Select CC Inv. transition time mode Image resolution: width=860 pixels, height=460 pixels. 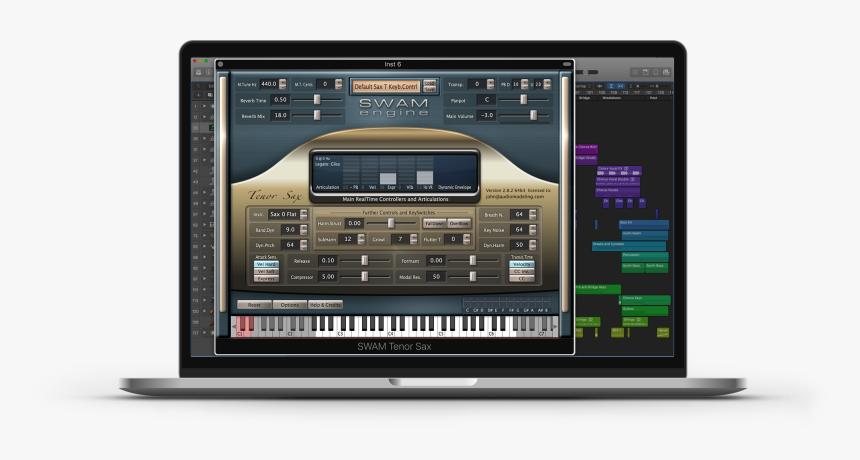[x=522, y=271]
